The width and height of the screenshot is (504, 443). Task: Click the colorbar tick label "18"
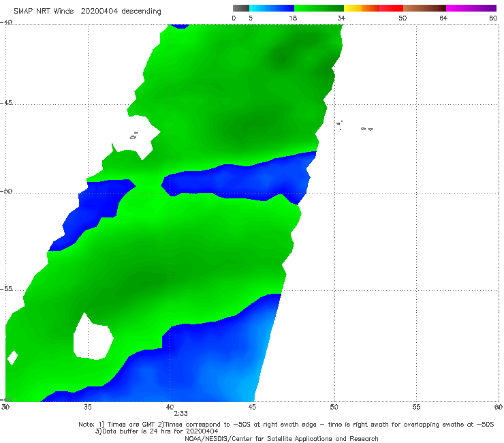(x=293, y=18)
